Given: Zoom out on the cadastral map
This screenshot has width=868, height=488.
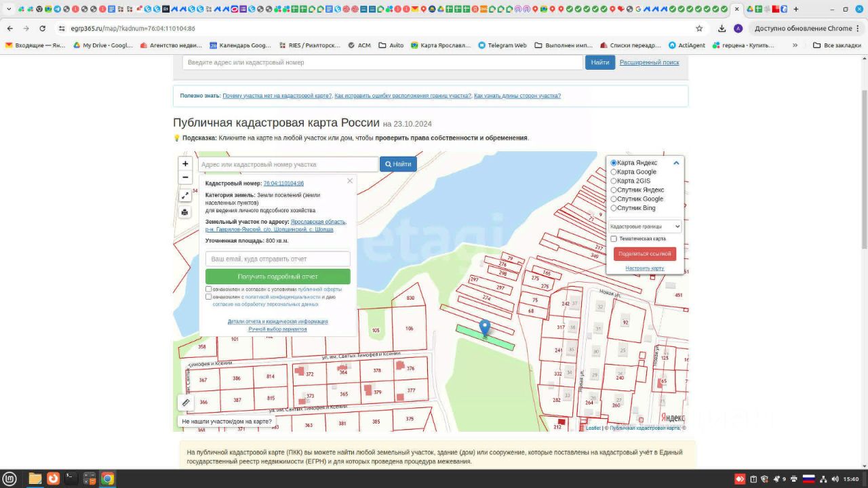Looking at the screenshot, I should point(185,178).
